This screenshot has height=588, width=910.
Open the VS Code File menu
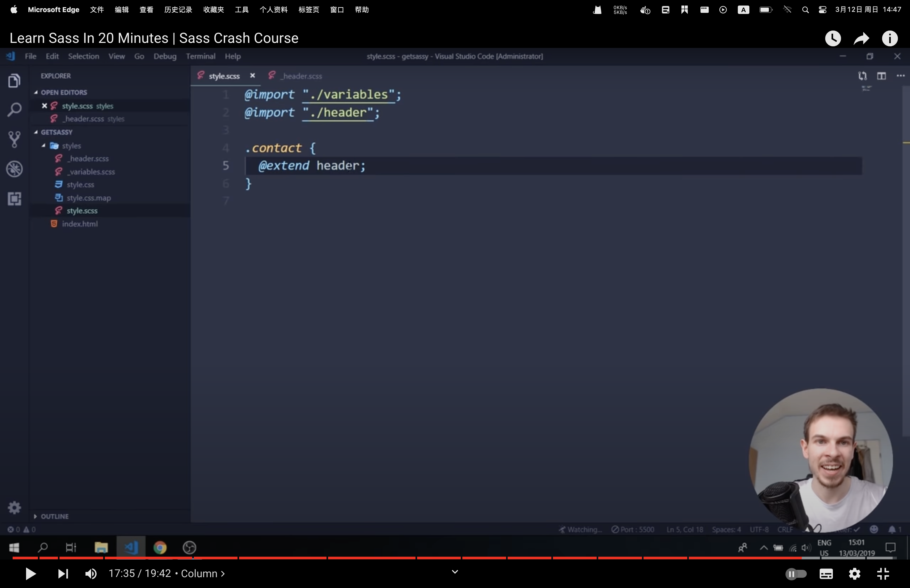coord(31,56)
